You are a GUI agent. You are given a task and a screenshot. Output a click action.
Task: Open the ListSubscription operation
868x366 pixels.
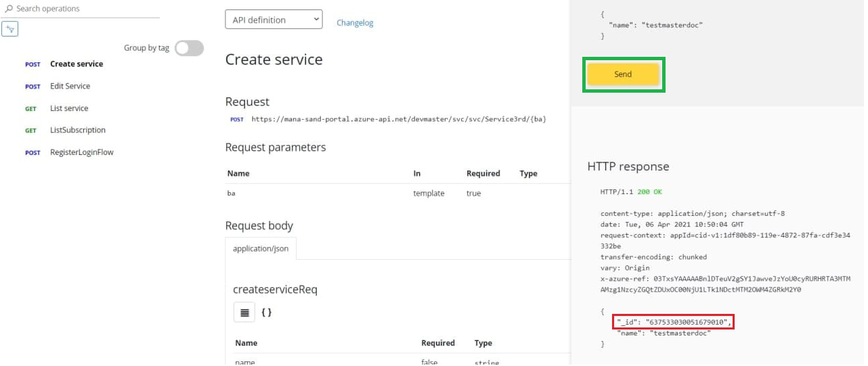click(78, 130)
